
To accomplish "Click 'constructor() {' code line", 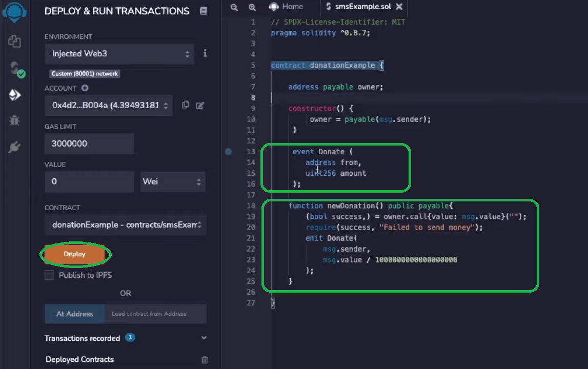I will pos(320,108).
